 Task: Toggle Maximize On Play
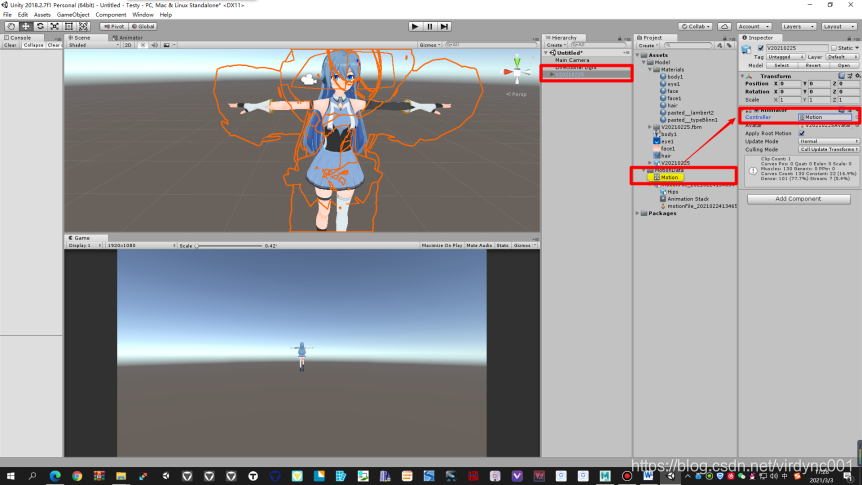(441, 245)
